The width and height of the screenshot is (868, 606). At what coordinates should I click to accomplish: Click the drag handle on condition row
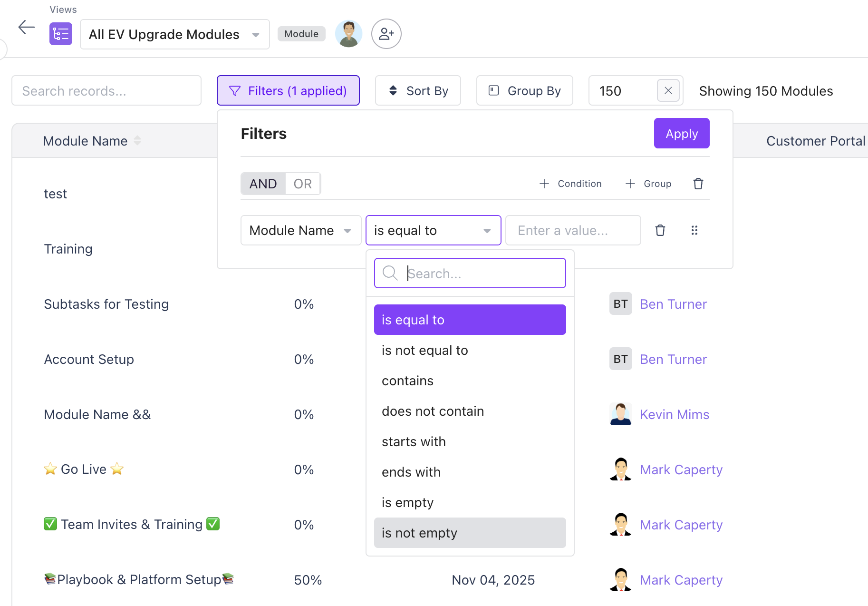pyautogui.click(x=694, y=230)
